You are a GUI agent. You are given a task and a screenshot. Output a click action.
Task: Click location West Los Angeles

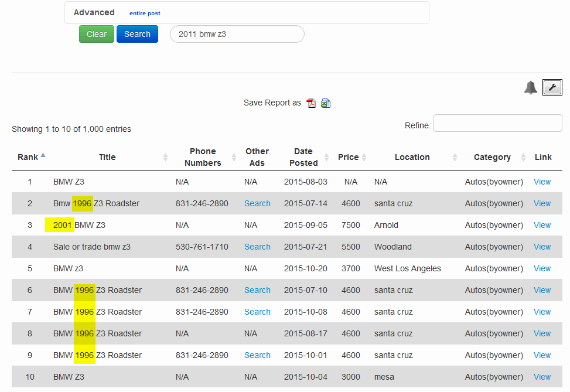point(408,269)
